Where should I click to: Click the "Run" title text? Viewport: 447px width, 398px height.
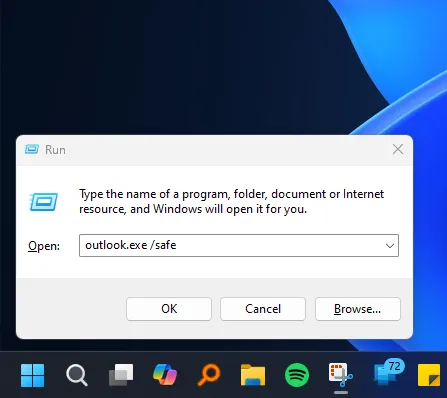click(55, 150)
